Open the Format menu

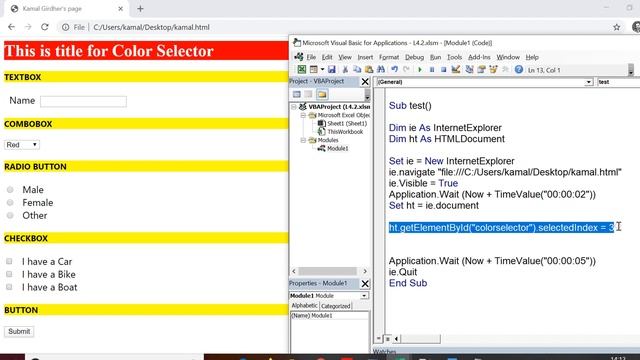click(x=389, y=57)
